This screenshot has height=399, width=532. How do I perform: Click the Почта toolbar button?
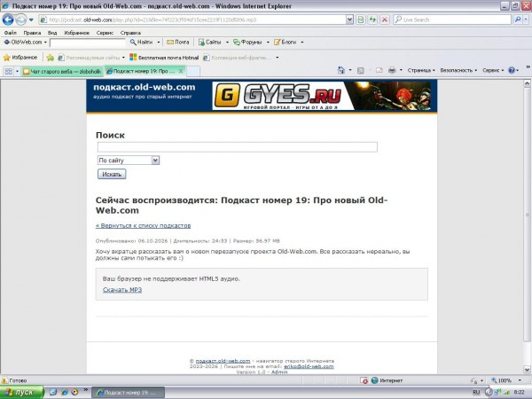pos(178,42)
